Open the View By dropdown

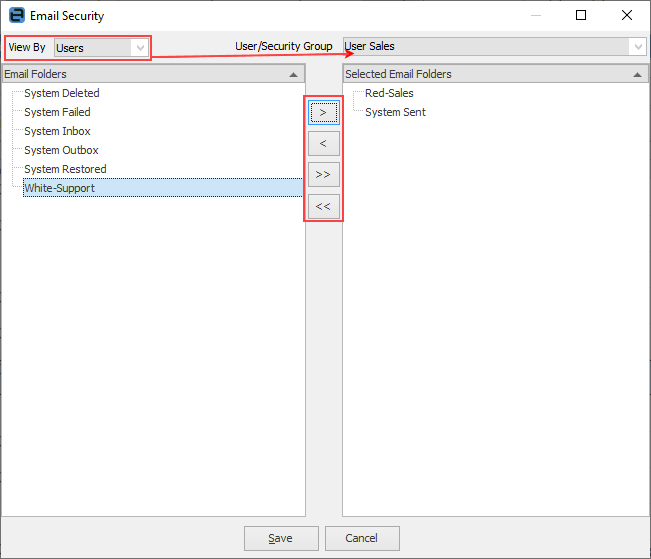[101, 48]
